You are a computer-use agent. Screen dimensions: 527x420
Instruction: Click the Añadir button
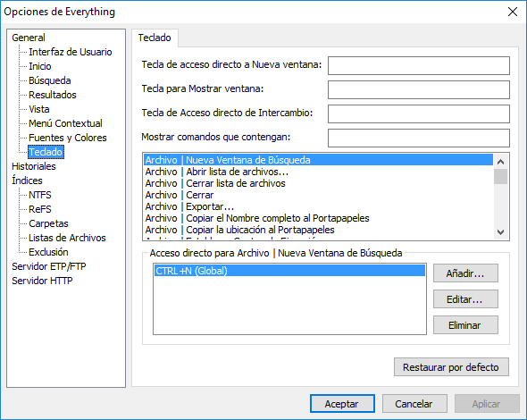pos(465,273)
